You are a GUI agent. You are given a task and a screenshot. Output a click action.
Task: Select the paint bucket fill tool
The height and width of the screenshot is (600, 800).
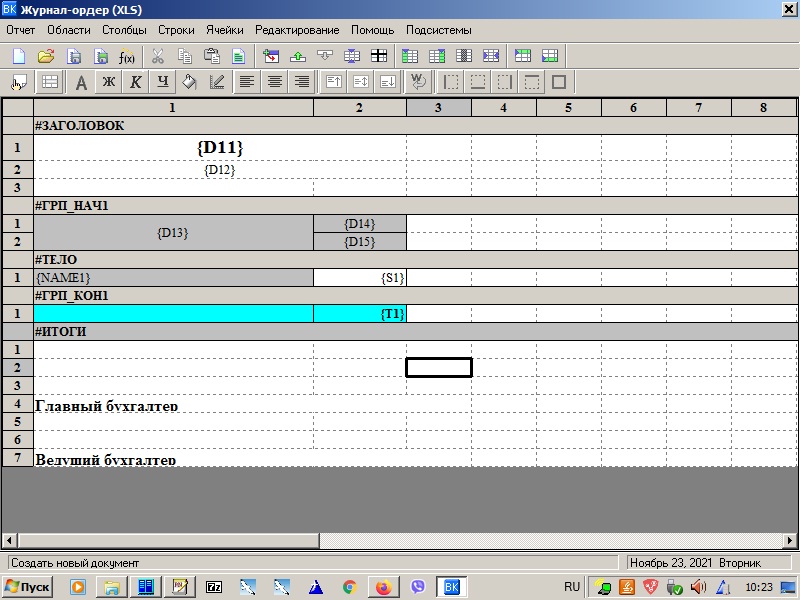tap(190, 82)
